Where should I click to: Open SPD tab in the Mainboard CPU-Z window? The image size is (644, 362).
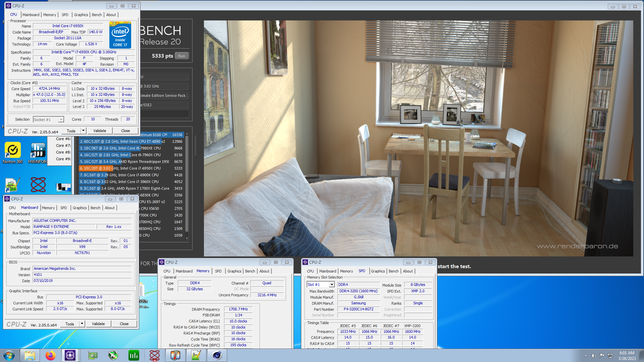point(63,208)
